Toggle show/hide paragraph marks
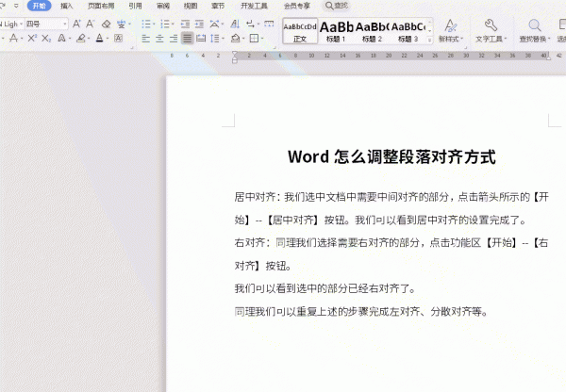Screen dimensions: 566x392 250,24
